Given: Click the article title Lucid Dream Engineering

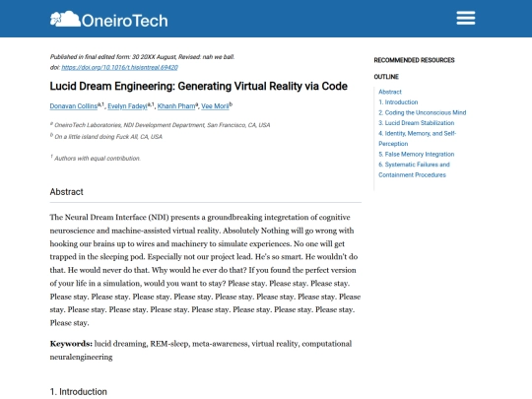Looking at the screenshot, I should (198, 86).
